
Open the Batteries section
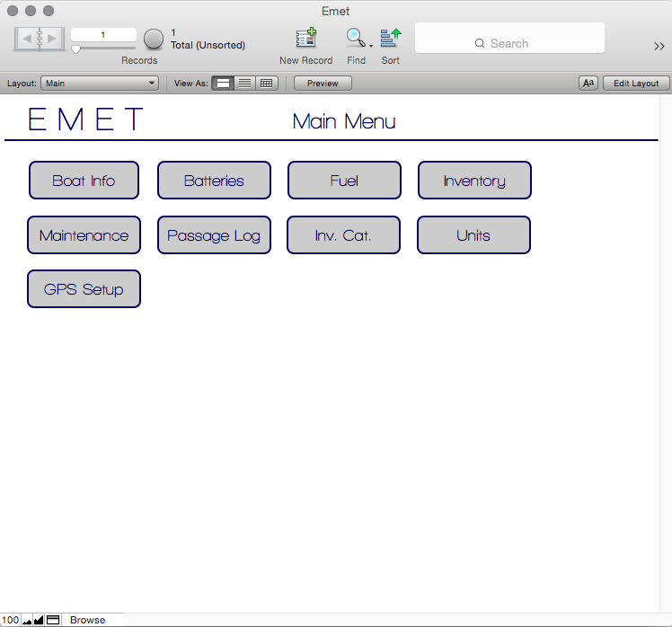(x=215, y=181)
